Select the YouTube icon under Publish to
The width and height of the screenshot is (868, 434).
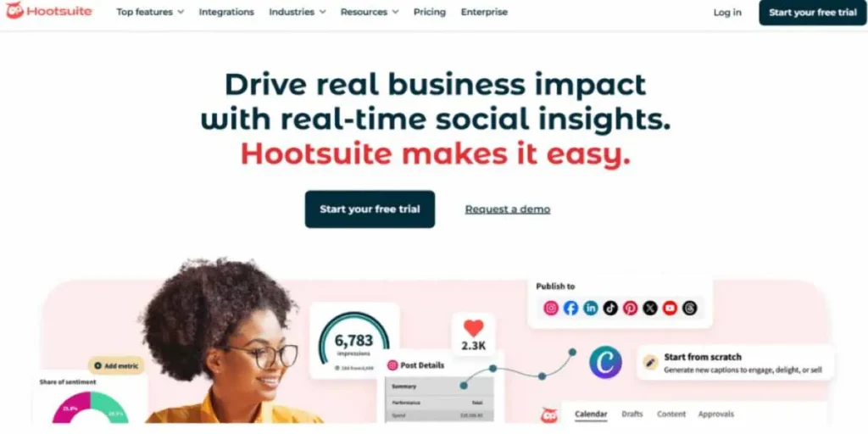[x=670, y=309]
